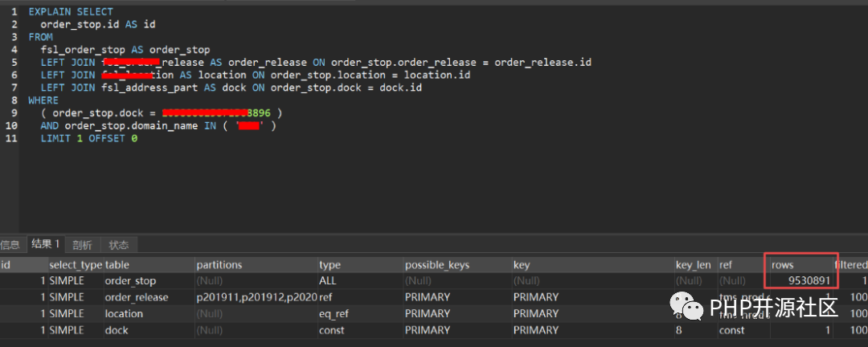This screenshot has height=347, width=868.
Task: Open the 状态 tab
Action: [x=118, y=245]
